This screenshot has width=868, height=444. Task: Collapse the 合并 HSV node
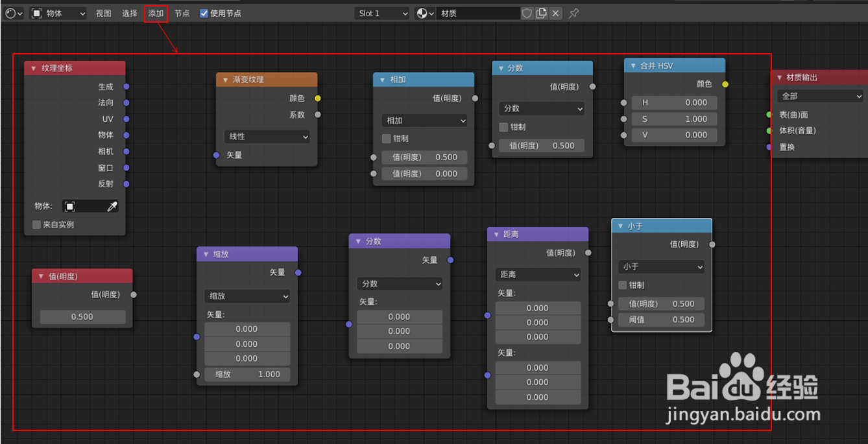pos(633,65)
